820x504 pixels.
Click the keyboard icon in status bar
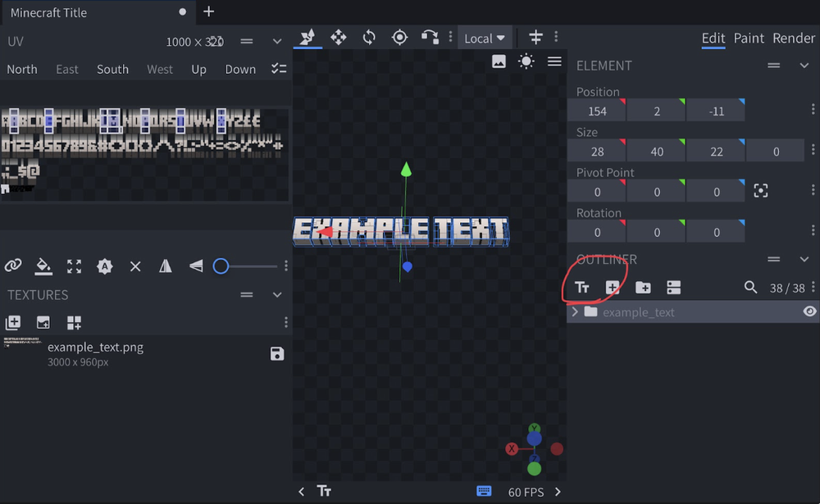point(484,491)
